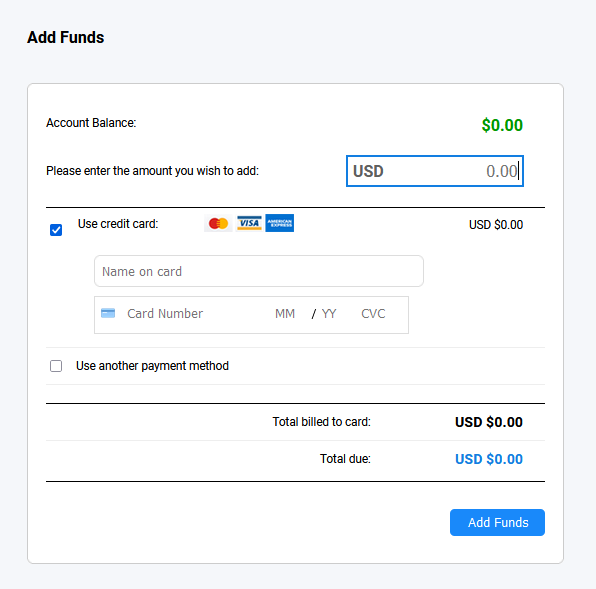Click the MM expiry month field

tap(285, 314)
